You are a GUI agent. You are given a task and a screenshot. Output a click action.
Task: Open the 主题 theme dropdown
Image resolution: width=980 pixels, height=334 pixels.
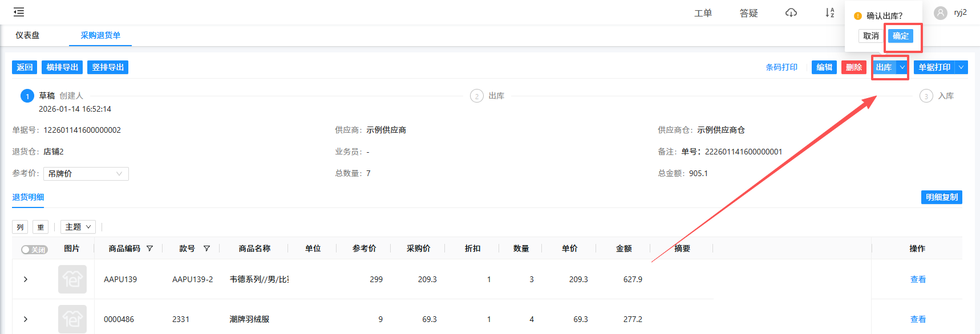coord(78,227)
